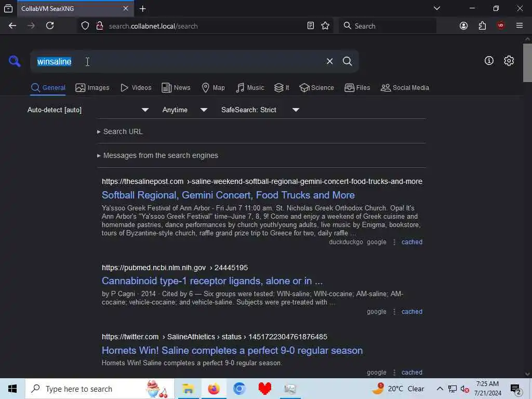Open the About info icon

pyautogui.click(x=489, y=61)
